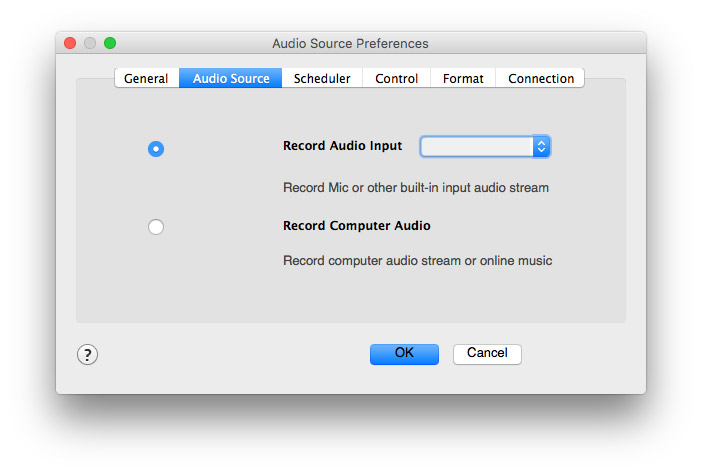Click the Record Computer Audio label
The height and width of the screenshot is (474, 702).
pyautogui.click(x=357, y=226)
